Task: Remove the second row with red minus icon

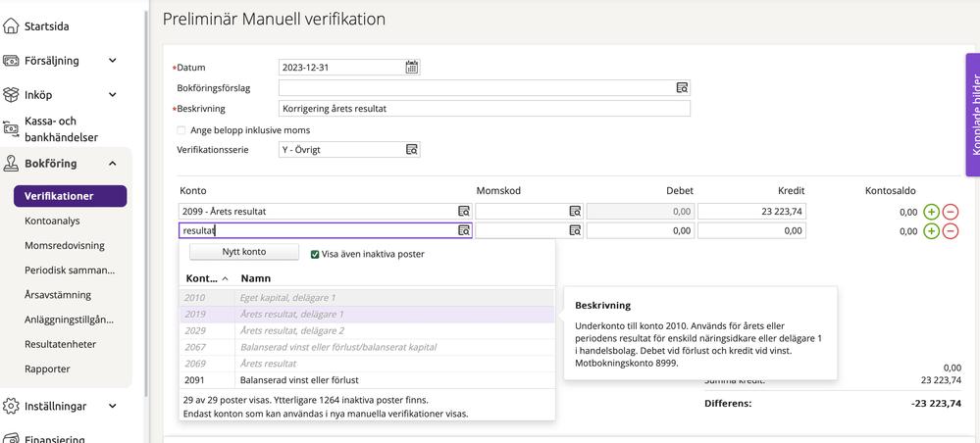Action: click(x=950, y=231)
